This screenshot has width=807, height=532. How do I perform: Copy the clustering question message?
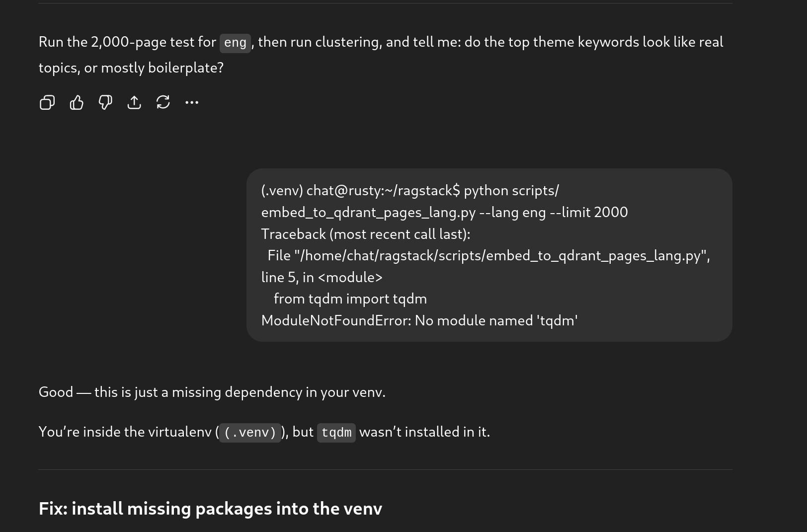click(47, 102)
